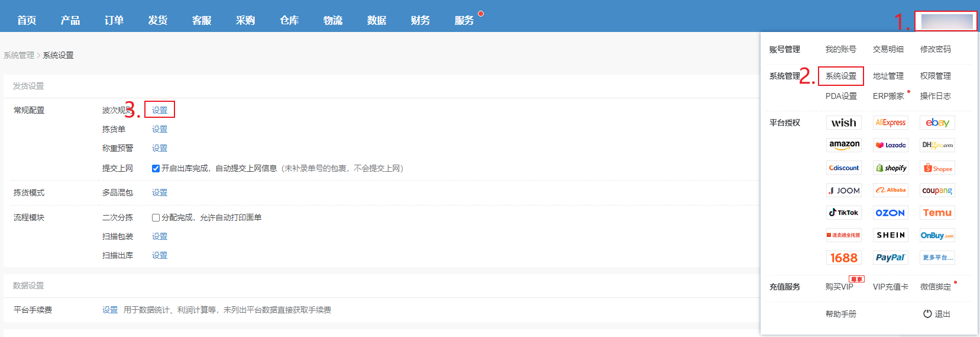Click 购买VIP link

(x=839, y=287)
